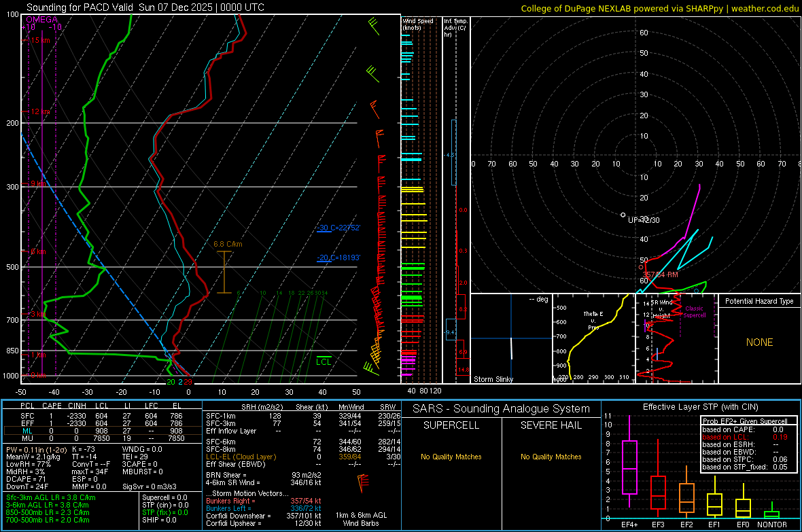Click the magenta EF4+ box plot
Screen dimensions: 802x532
[x=629, y=461]
